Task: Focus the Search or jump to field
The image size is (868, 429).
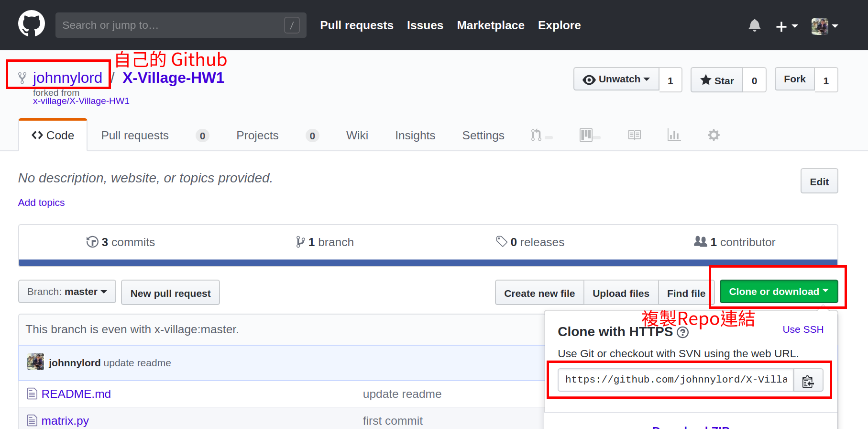Action: [181, 25]
